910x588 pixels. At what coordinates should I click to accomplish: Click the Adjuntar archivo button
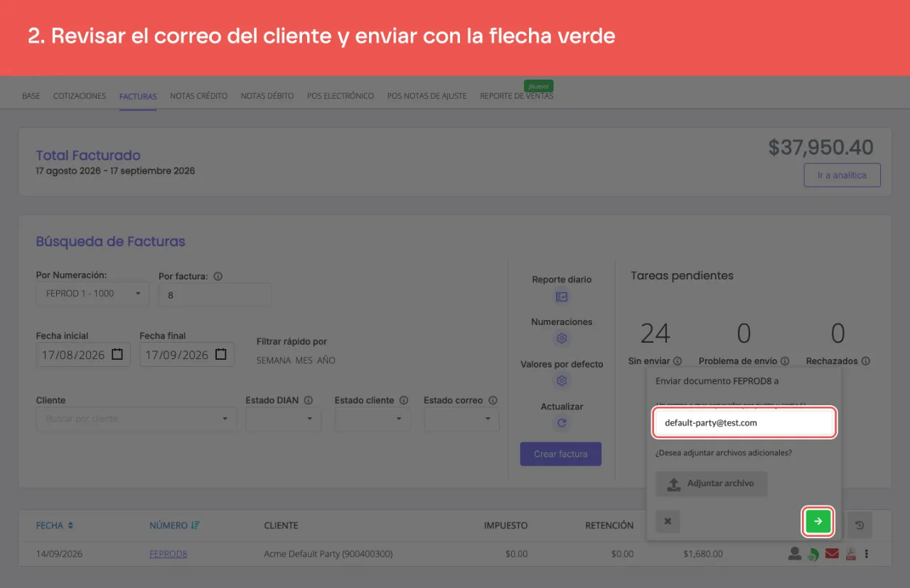[712, 483]
